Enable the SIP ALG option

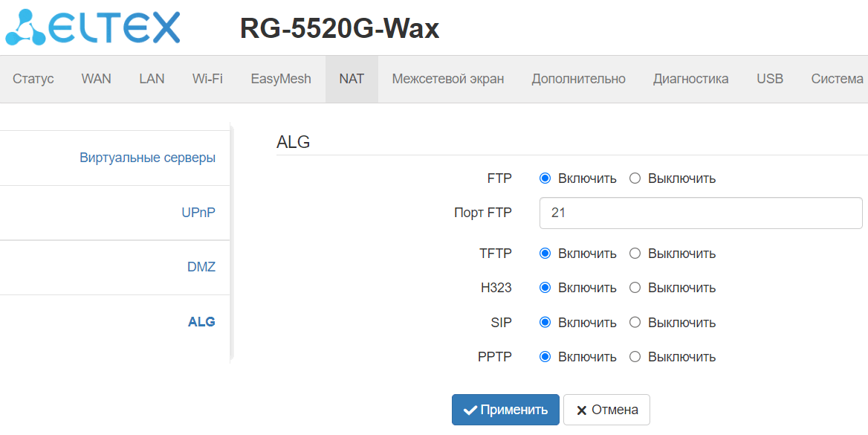coord(545,323)
